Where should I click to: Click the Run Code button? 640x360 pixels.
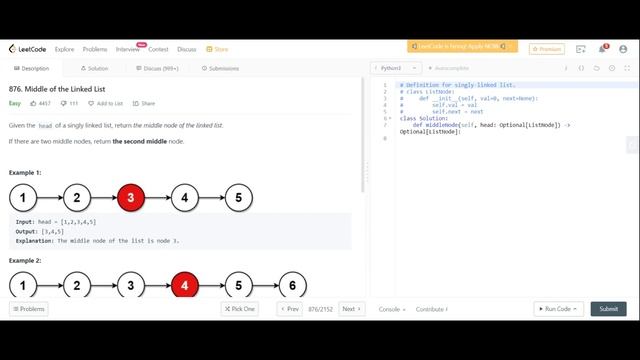[x=558, y=309]
